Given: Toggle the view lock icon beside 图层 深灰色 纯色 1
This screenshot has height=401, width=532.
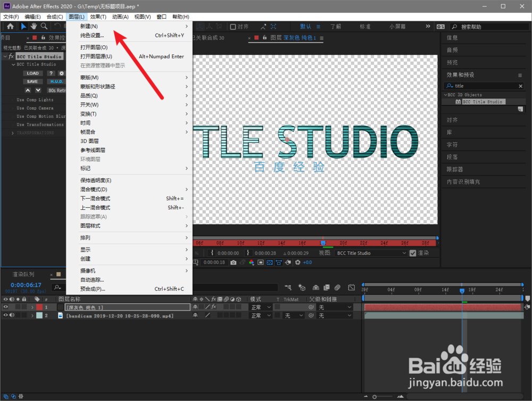Looking at the screenshot, I should pyautogui.click(x=264, y=38).
